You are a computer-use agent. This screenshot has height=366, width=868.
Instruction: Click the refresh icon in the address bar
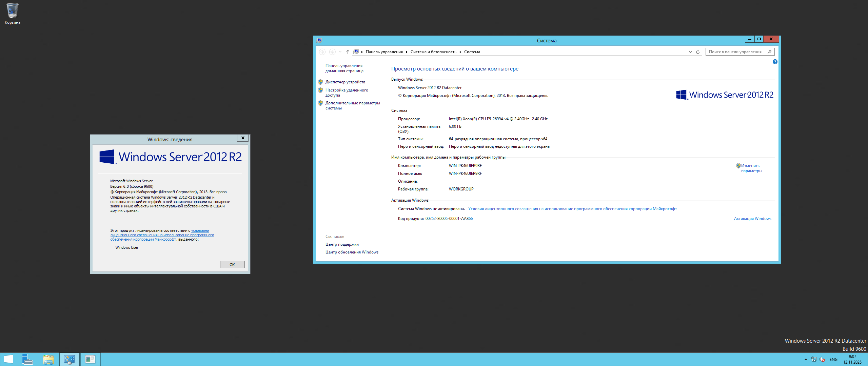(698, 52)
